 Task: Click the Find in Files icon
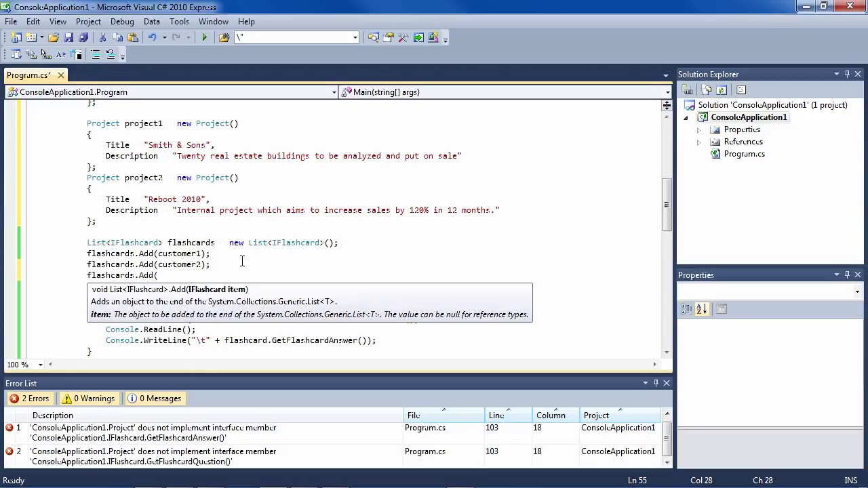[224, 38]
